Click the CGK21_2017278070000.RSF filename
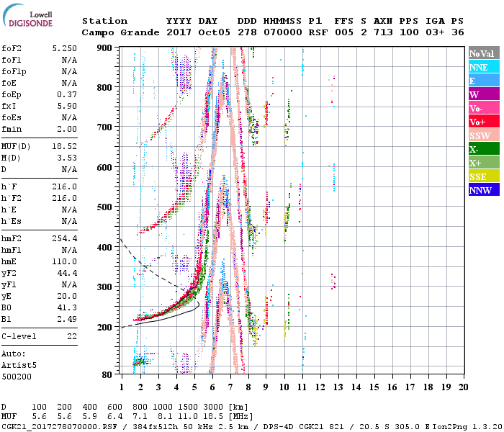 click(59, 427)
